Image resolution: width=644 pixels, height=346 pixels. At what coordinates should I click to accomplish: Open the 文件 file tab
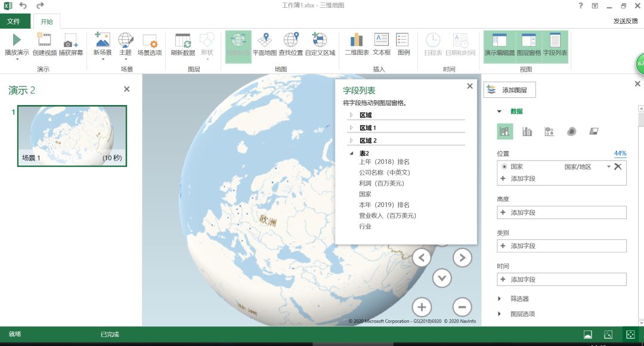pos(15,21)
